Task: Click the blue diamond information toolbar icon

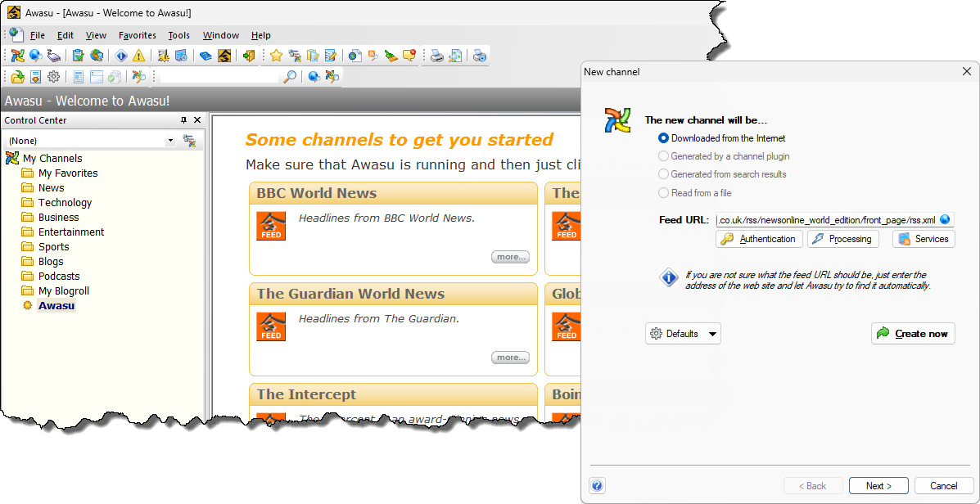Action: click(120, 56)
